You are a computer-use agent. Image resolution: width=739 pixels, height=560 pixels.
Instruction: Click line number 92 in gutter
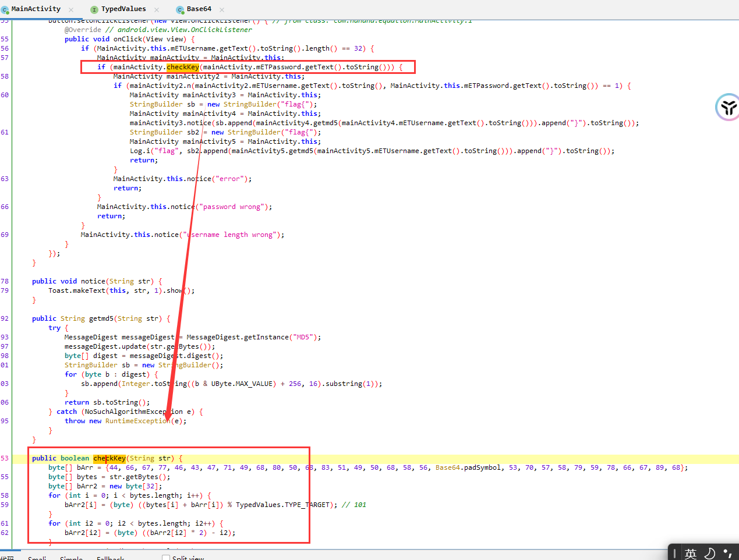click(x=5, y=318)
